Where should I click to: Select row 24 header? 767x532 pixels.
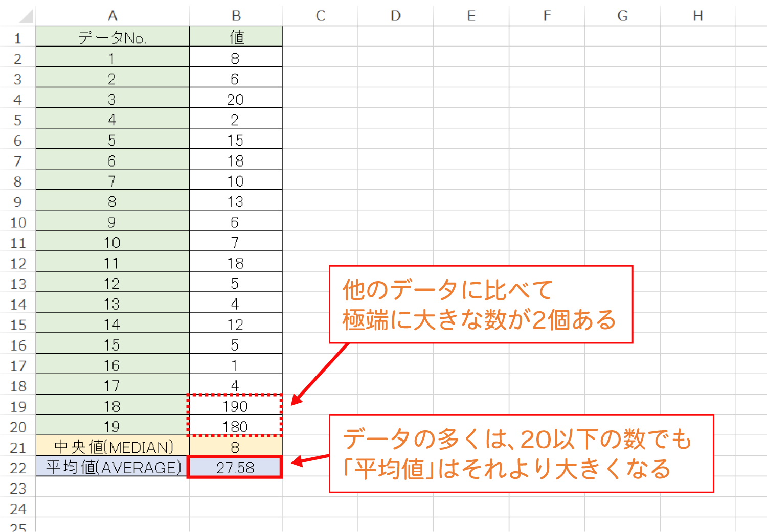point(18,508)
